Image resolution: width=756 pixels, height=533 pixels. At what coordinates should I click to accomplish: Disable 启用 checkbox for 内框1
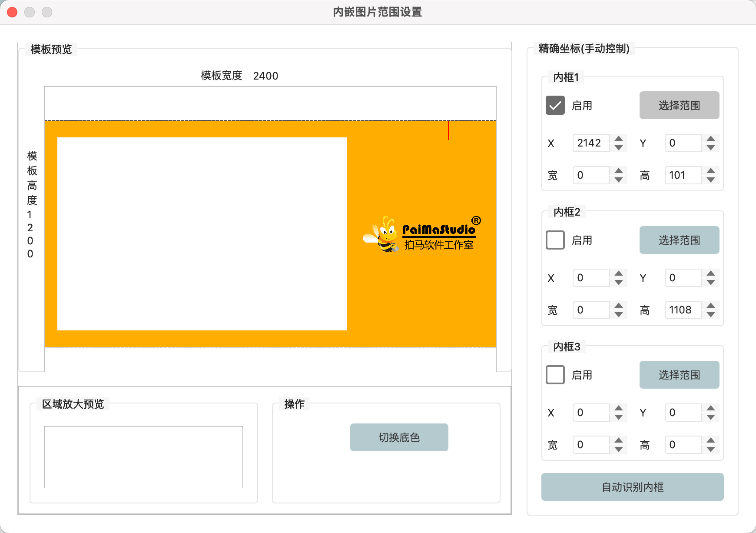[555, 105]
